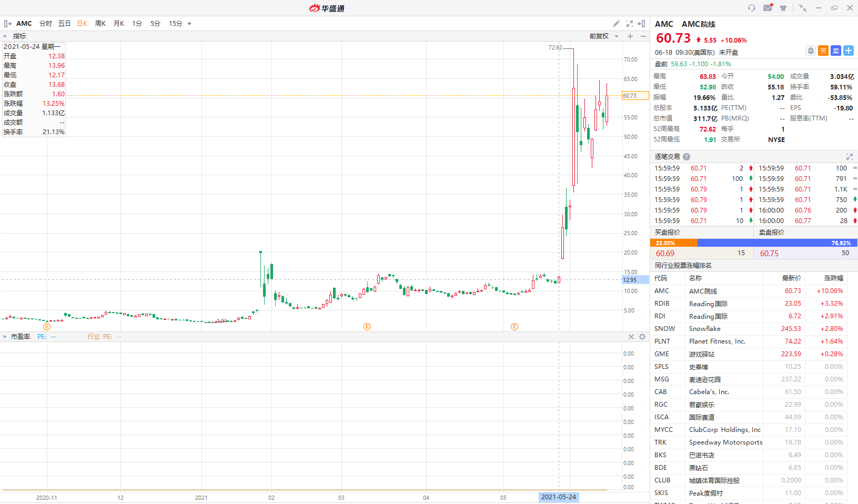Select the 月K monthly candlestick tab
The height and width of the screenshot is (504, 858).
[119, 24]
